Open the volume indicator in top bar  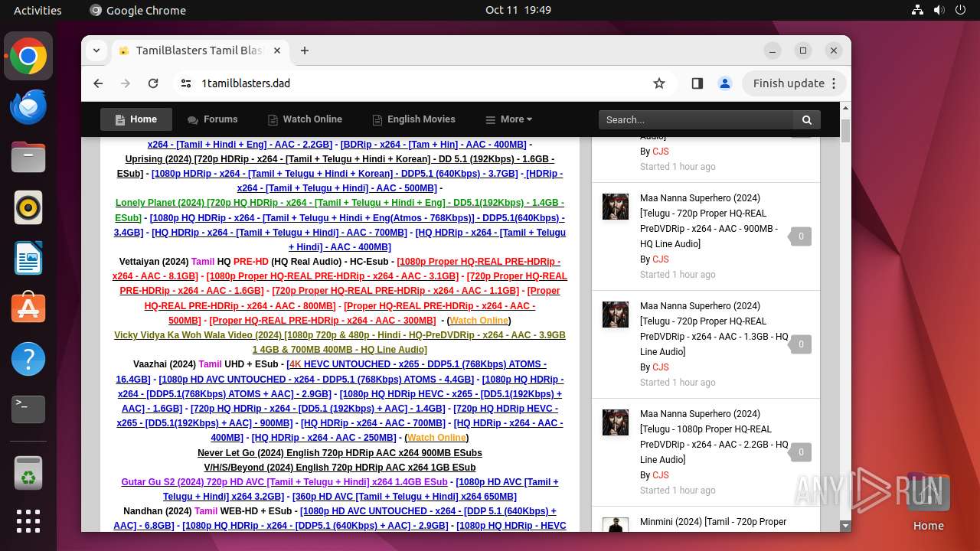(939, 10)
